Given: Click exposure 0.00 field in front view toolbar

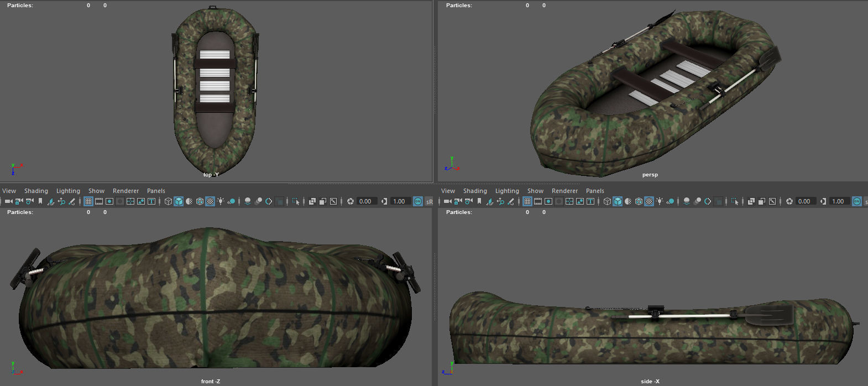Looking at the screenshot, I should tap(367, 201).
